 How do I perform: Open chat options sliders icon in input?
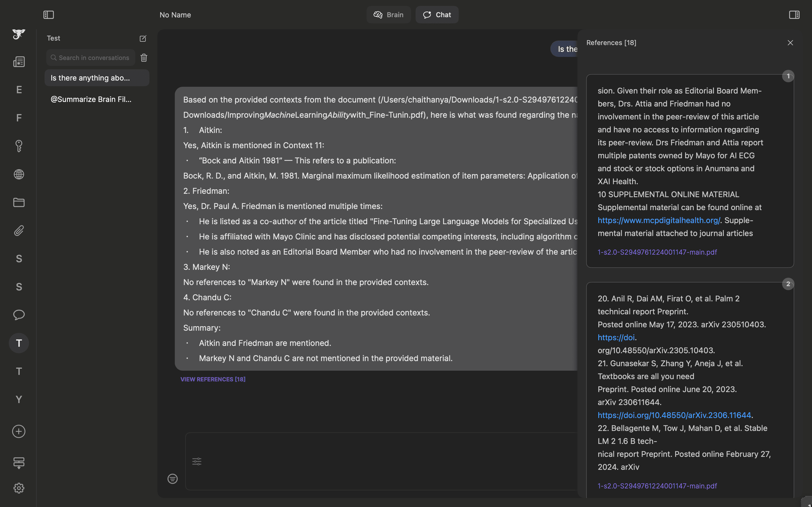tap(197, 461)
